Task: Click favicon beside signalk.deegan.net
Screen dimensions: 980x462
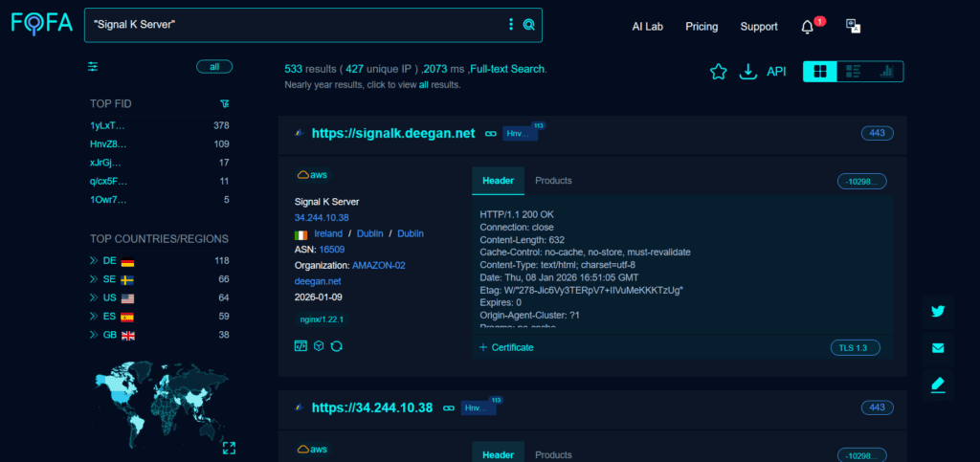Action: pos(300,133)
